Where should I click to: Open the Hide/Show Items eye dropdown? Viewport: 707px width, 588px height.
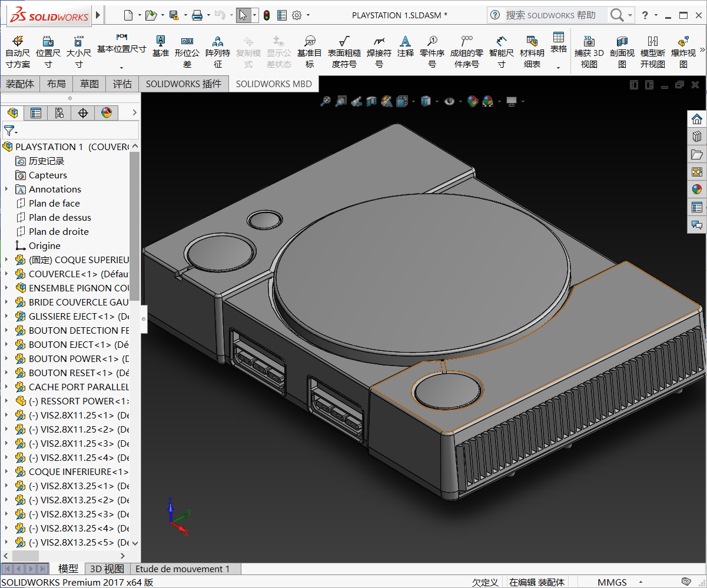point(459,101)
